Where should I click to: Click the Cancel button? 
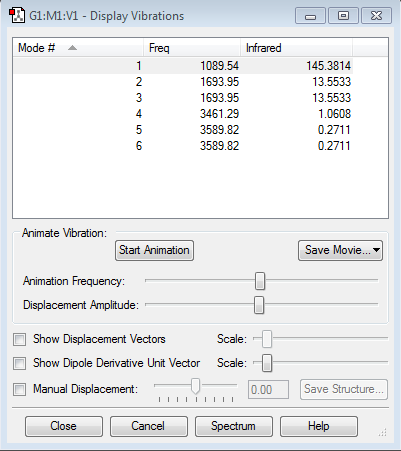[149, 426]
